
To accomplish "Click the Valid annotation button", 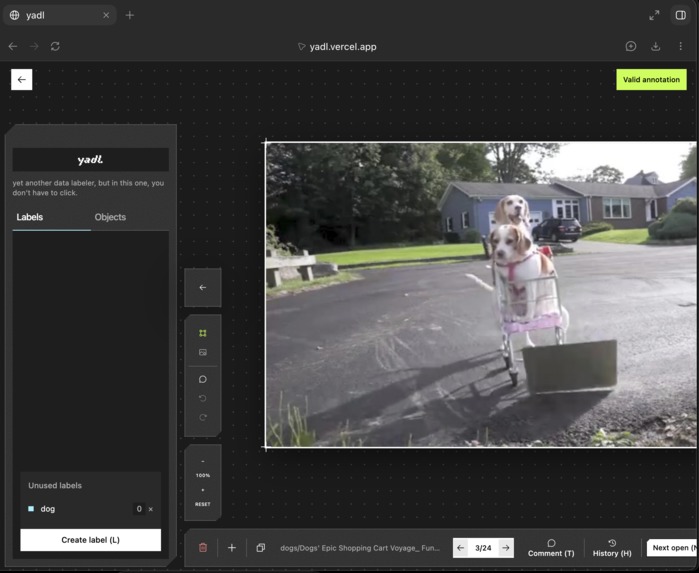I will tap(651, 79).
